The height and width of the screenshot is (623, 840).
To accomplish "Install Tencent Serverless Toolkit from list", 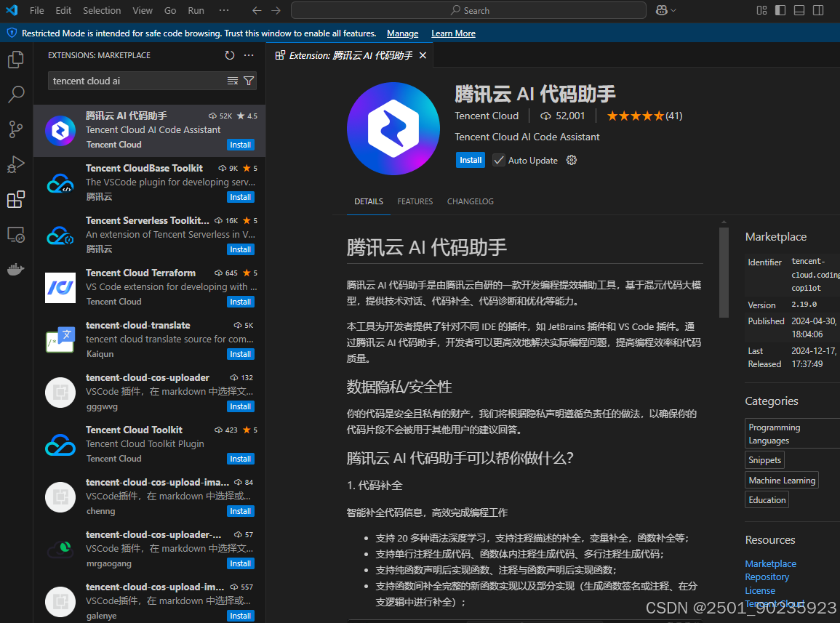I will 241,249.
